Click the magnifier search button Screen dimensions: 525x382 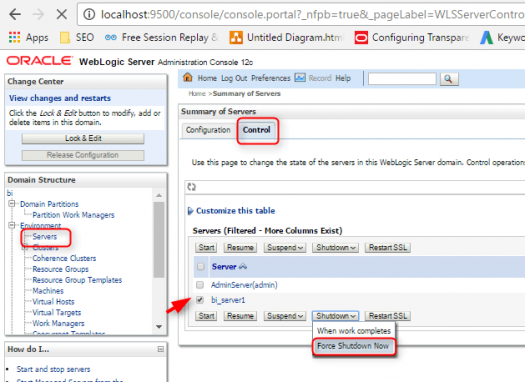449,79
